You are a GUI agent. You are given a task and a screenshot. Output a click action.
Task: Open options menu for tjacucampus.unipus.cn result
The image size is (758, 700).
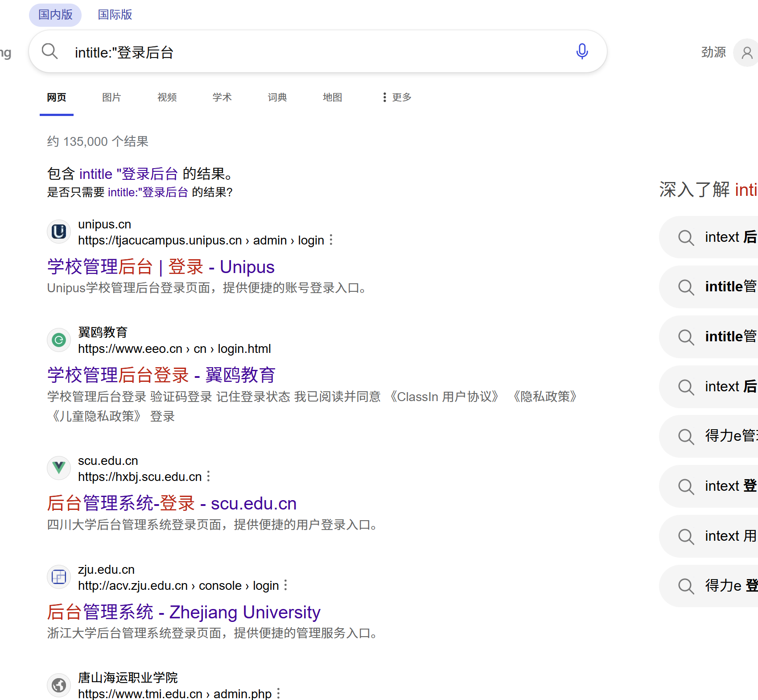pyautogui.click(x=331, y=240)
